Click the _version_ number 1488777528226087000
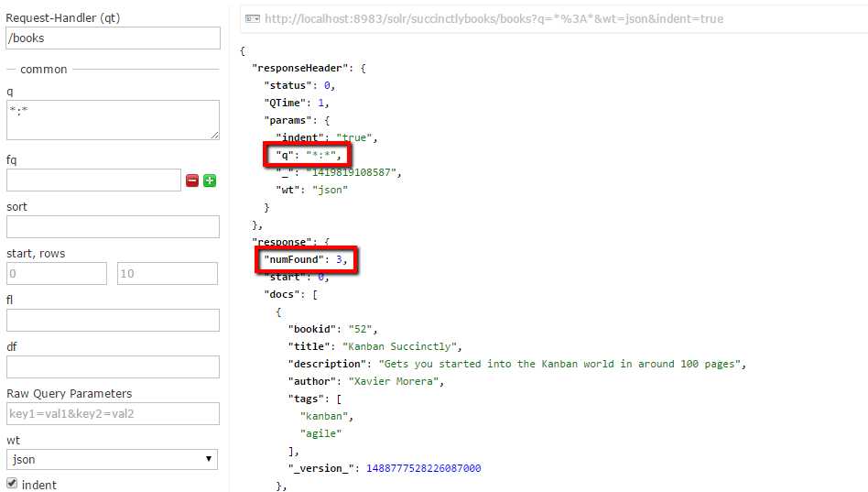868x492 pixels. (424, 468)
